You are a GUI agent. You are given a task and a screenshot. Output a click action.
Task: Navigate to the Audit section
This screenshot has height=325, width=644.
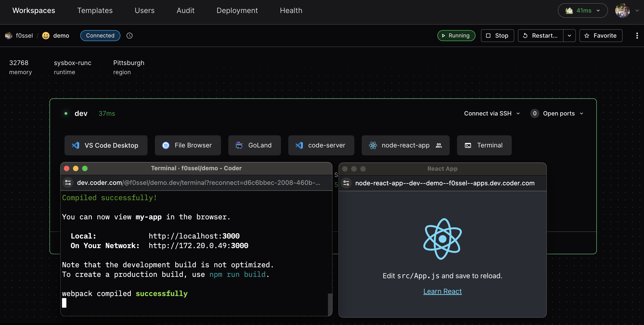click(185, 10)
